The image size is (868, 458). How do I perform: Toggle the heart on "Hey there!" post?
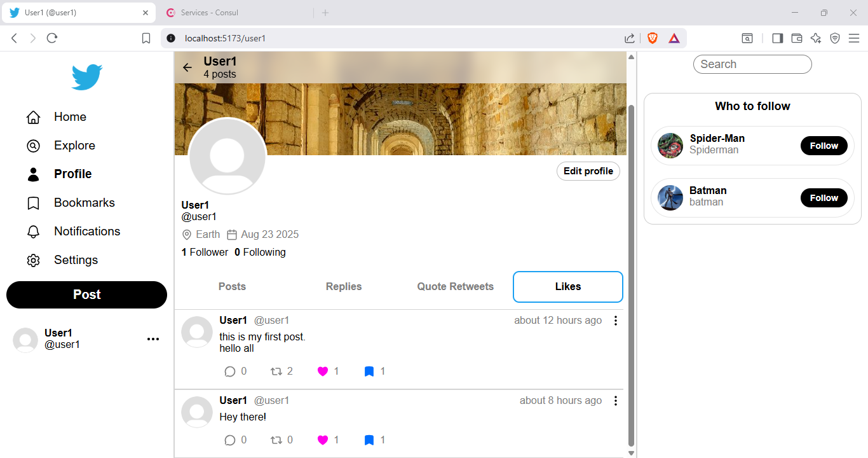coord(323,440)
